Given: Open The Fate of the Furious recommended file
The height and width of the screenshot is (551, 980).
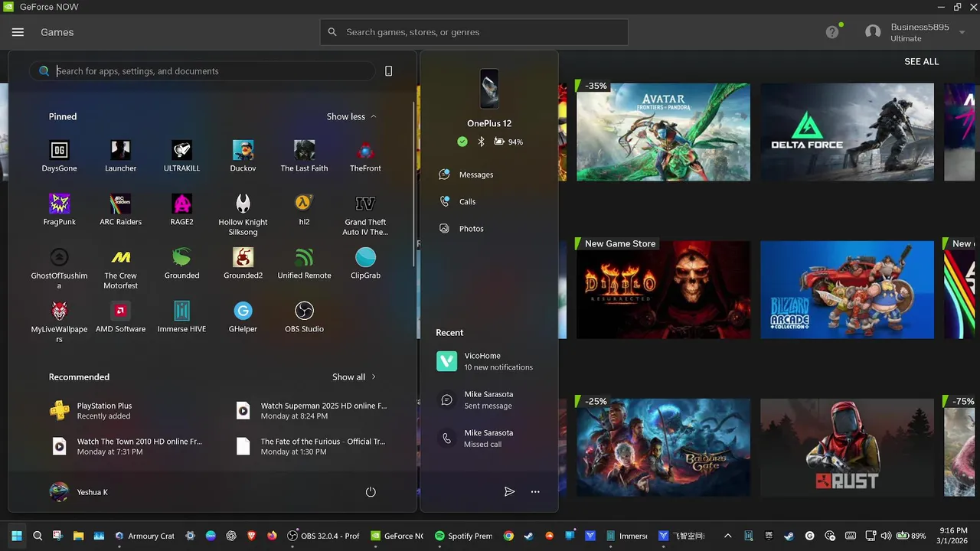Looking at the screenshot, I should (x=312, y=446).
